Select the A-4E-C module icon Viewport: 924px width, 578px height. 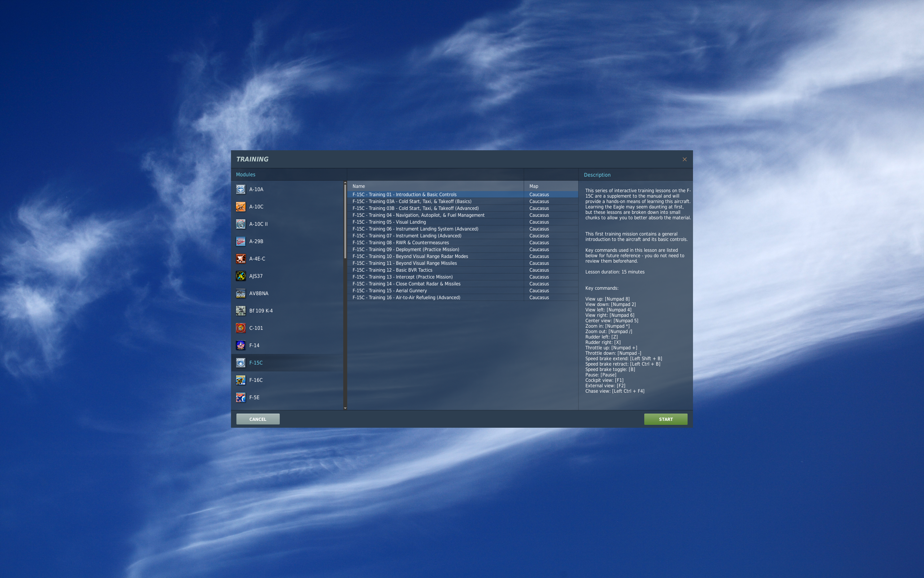click(240, 259)
